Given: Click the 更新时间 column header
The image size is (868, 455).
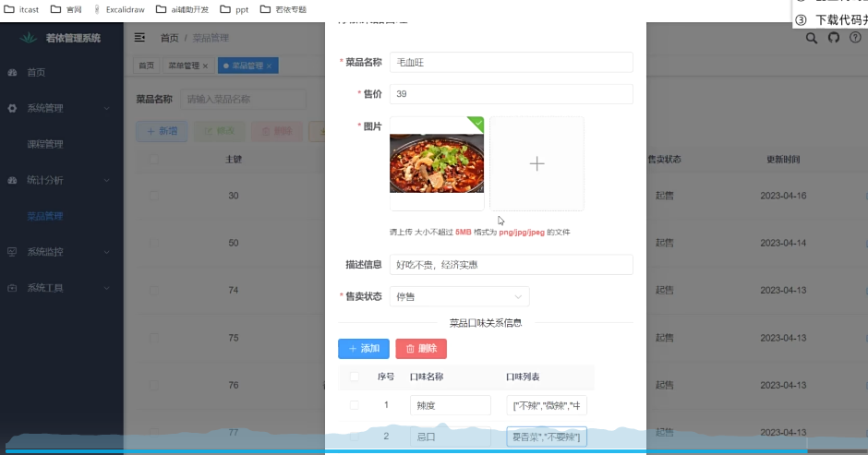Looking at the screenshot, I should 783,160.
